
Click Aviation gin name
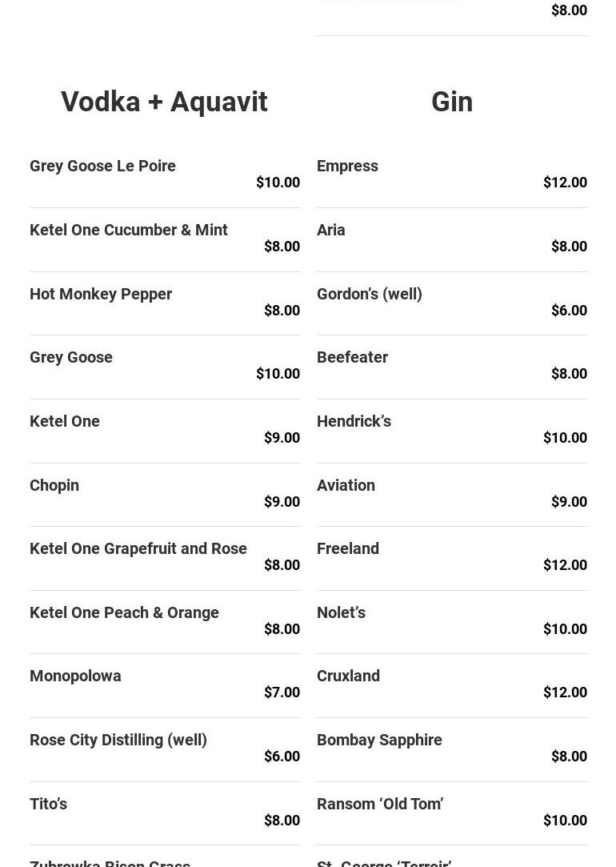346,485
